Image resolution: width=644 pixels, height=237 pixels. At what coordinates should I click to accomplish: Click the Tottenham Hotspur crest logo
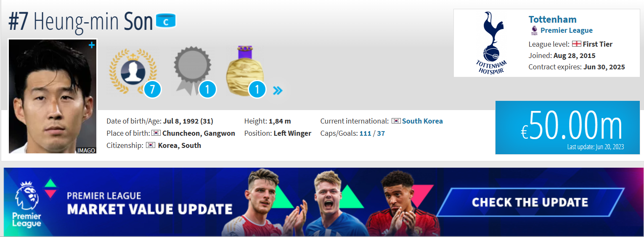491,43
